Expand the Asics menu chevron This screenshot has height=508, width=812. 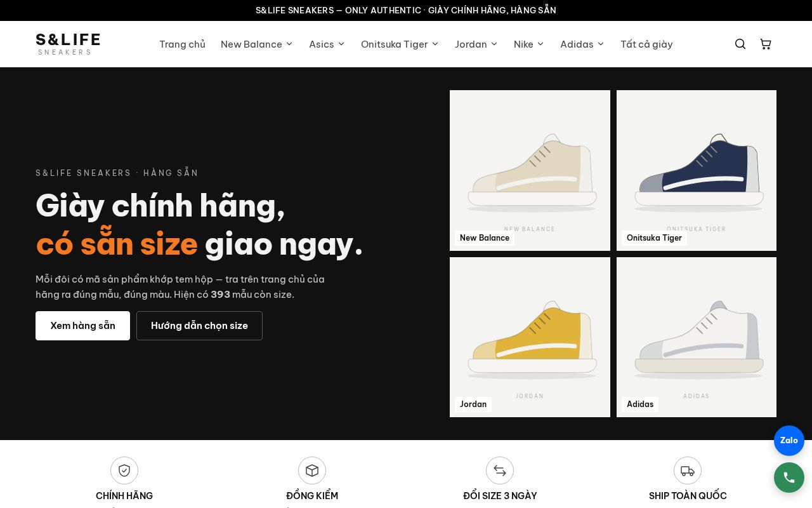coord(341,44)
